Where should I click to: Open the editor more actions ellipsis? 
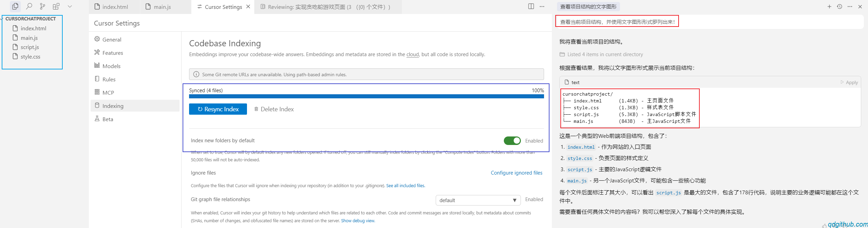click(x=542, y=6)
